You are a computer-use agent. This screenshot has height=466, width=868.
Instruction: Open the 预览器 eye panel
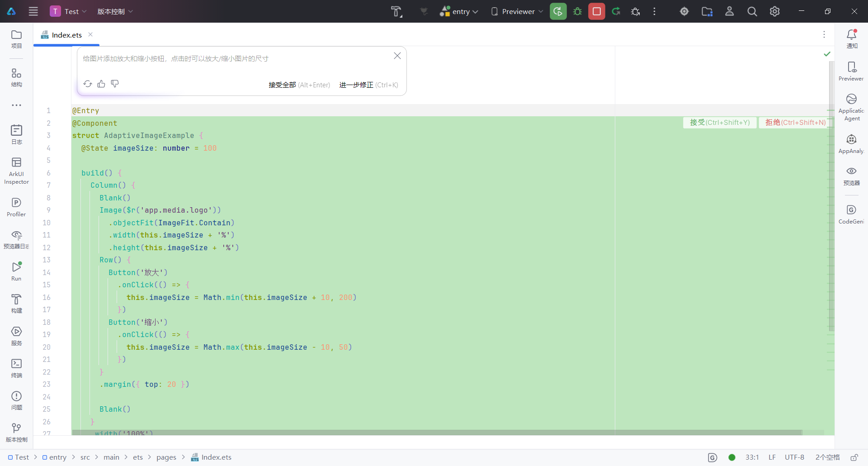(x=852, y=176)
